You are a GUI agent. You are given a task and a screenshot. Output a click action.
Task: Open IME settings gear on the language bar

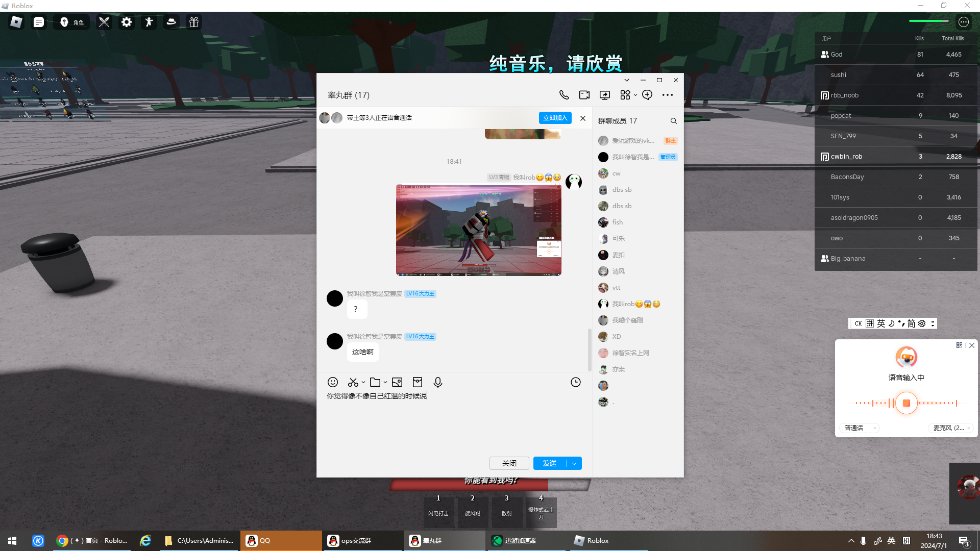point(922,323)
